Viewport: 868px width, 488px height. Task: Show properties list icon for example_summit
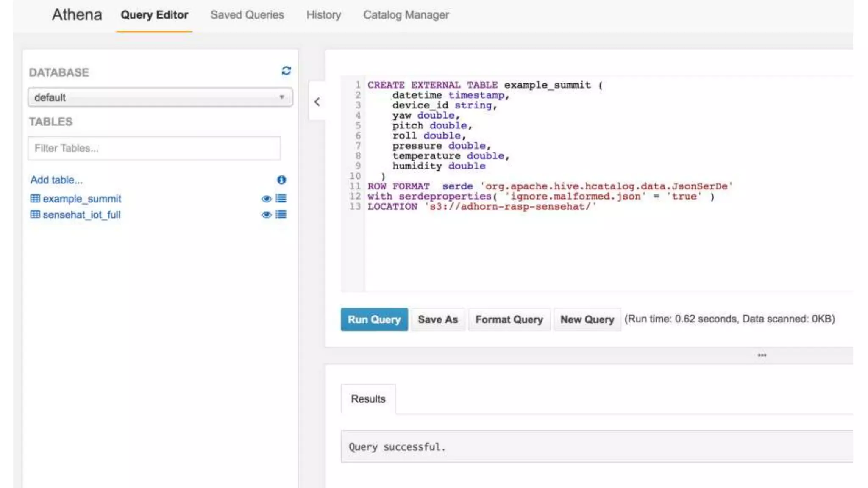[281, 198]
